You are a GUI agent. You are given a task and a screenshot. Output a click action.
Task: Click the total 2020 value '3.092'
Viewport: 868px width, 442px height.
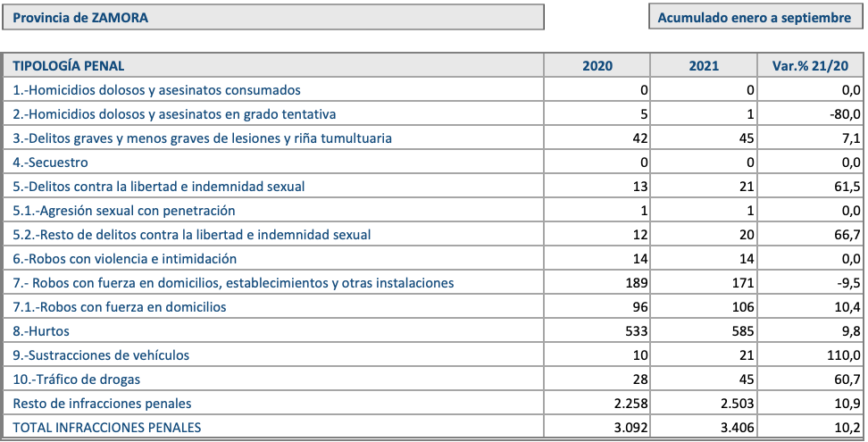[x=631, y=427]
